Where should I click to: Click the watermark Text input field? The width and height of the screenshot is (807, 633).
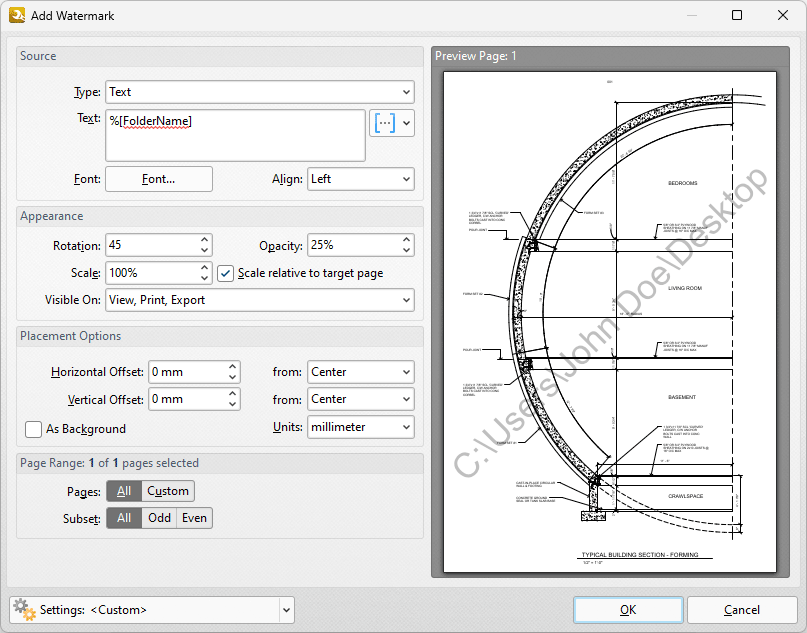[x=235, y=135]
